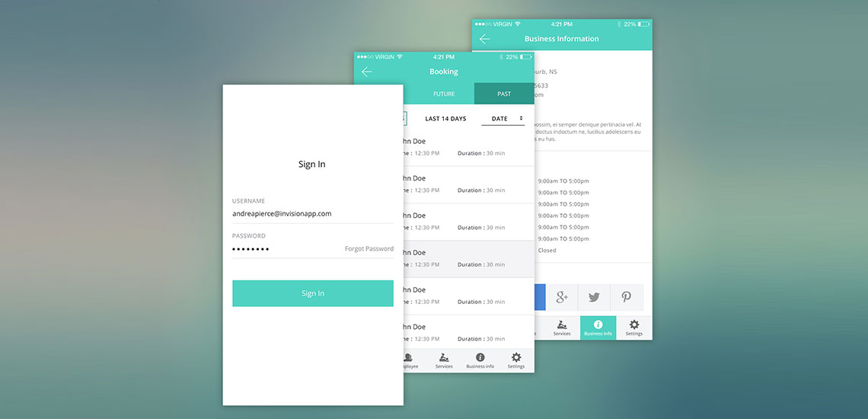868x419 pixels.
Task: Click the Google+ social icon
Action: [562, 297]
